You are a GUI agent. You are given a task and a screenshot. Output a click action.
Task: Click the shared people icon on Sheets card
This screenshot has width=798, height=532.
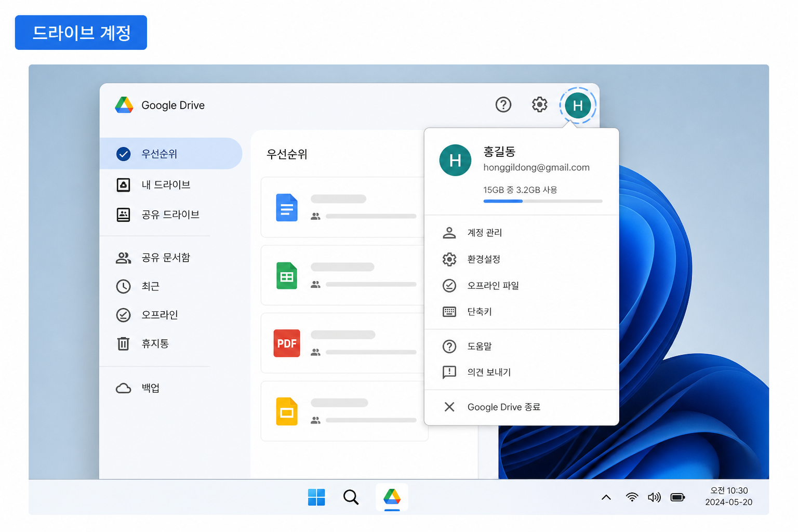(315, 285)
